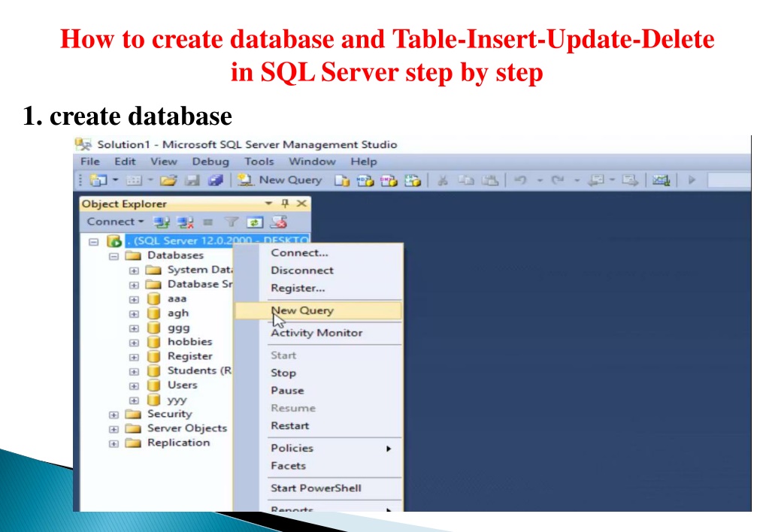Screen dimensions: 769x532
Task: Open the File menu
Action: pyautogui.click(x=89, y=162)
